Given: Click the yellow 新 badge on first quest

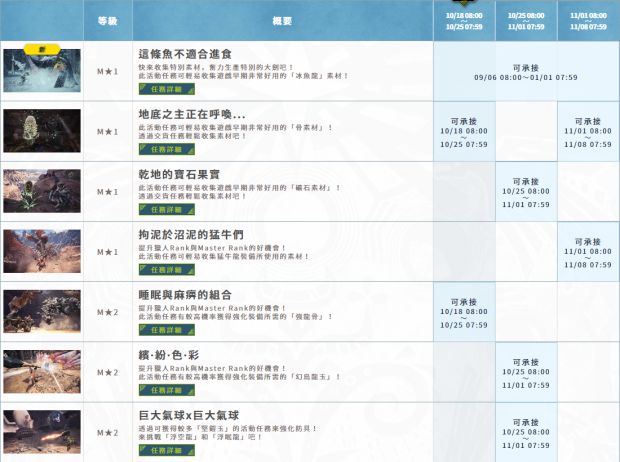Looking at the screenshot, I should [42, 49].
